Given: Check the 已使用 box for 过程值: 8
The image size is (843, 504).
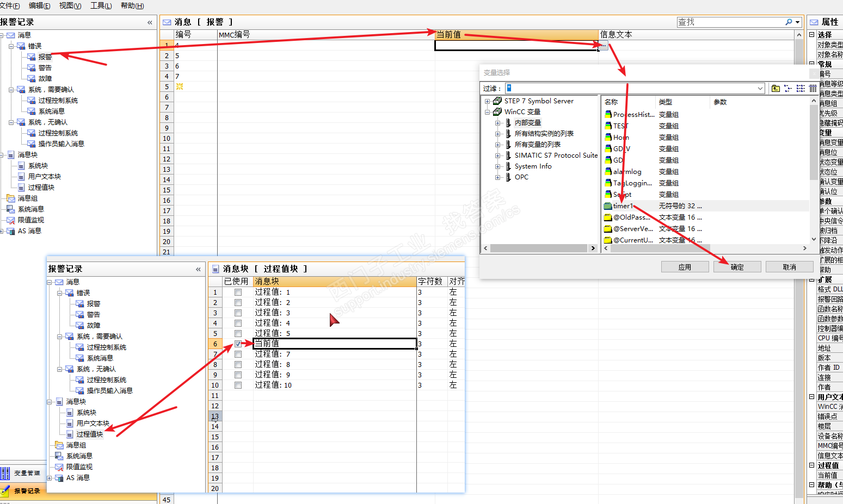Looking at the screenshot, I should [238, 365].
